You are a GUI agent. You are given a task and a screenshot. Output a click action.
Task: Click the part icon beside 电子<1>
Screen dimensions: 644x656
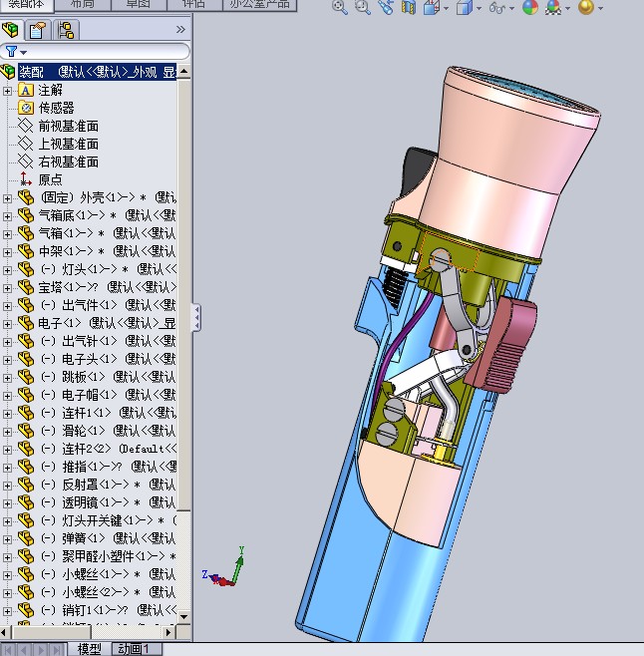[26, 323]
